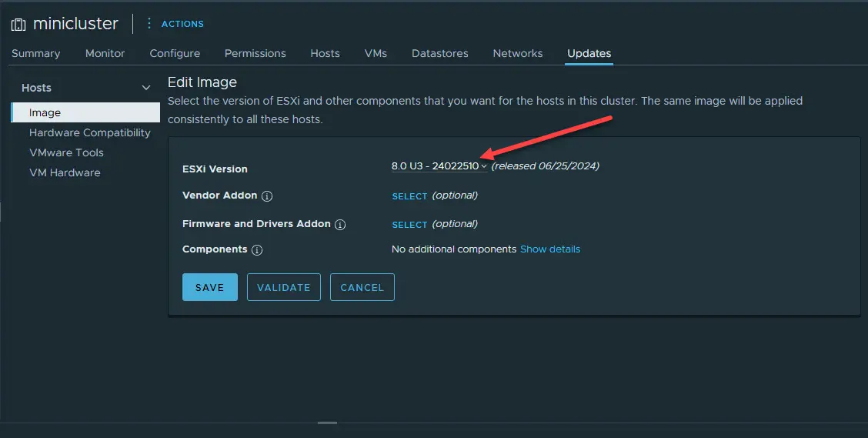The height and width of the screenshot is (438, 868).
Task: Open the Configure tab
Action: coord(175,53)
